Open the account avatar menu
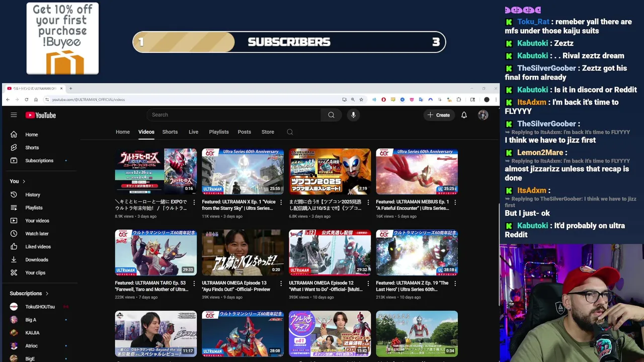Viewport: 644px width, 362px height. [x=483, y=115]
